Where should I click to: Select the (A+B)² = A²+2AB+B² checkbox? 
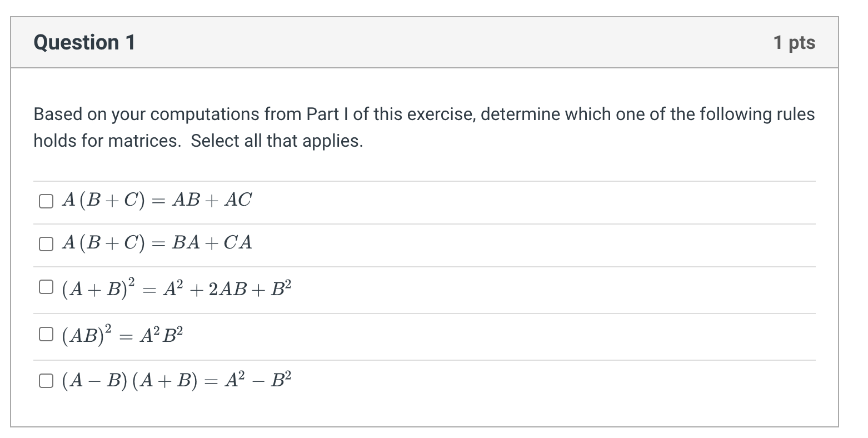tap(46, 287)
